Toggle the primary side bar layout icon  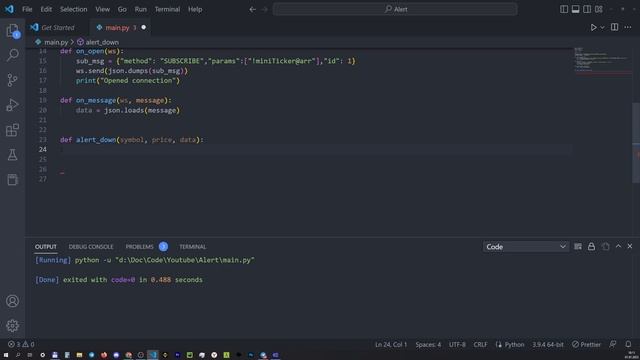pos(564,9)
